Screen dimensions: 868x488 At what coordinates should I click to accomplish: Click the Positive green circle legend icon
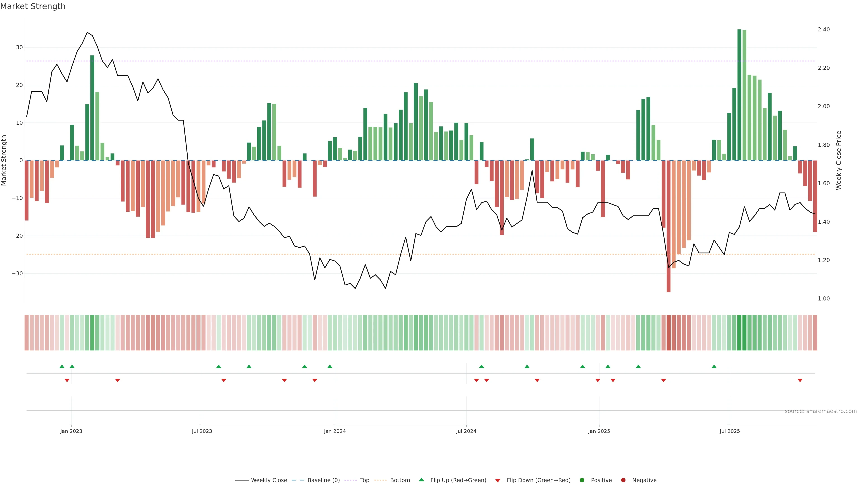pyautogui.click(x=582, y=480)
